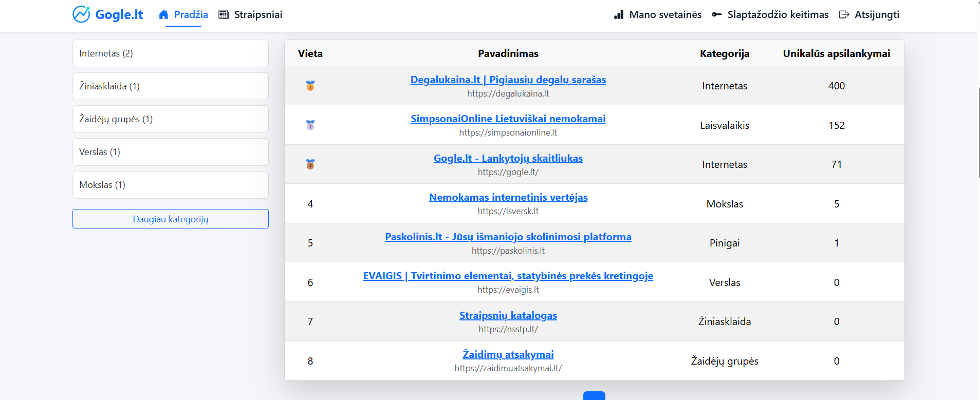The image size is (980, 400).
Task: Select the Žiniasklaida (1) category
Action: 171,86
